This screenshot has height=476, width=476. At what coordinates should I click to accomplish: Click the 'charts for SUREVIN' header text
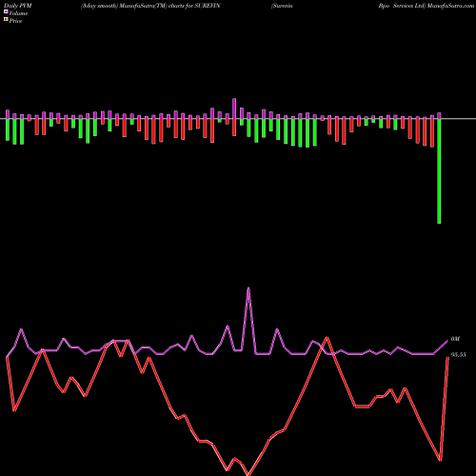(194, 6)
